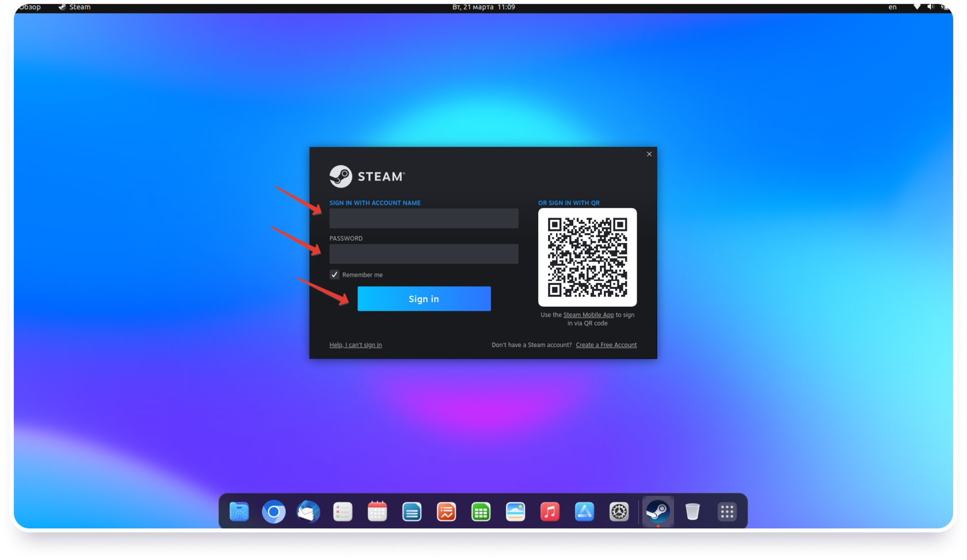Close the Steam sign-in window
The height and width of the screenshot is (560, 967).
(x=649, y=154)
